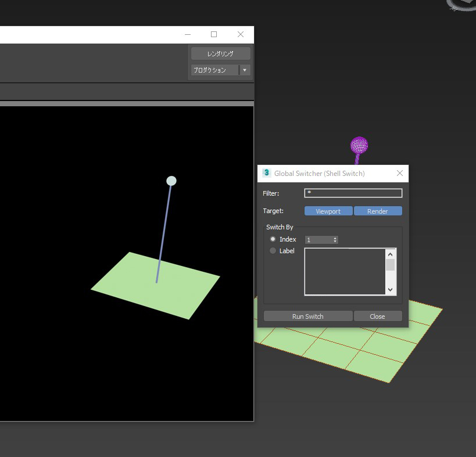Toggle the Viewport target button
Screen dimensions: 476x457
point(328,211)
